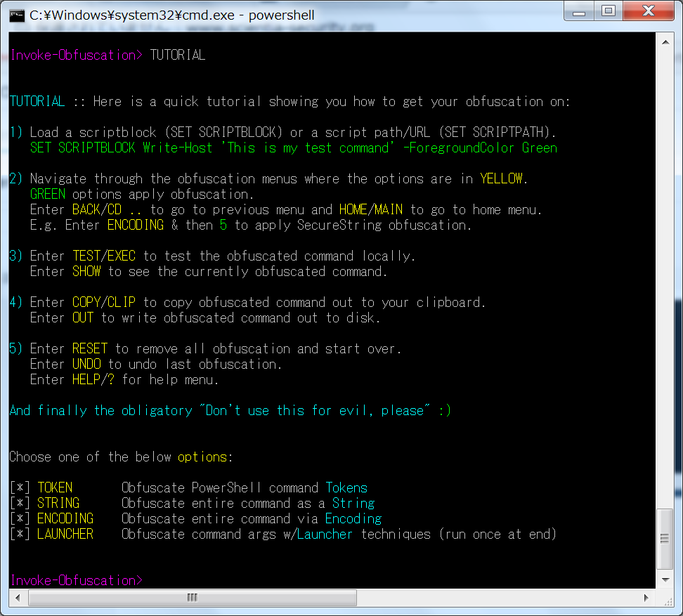Click the cyan 'TUTORIAL' heading word
Screen dimensions: 683x616
37,101
